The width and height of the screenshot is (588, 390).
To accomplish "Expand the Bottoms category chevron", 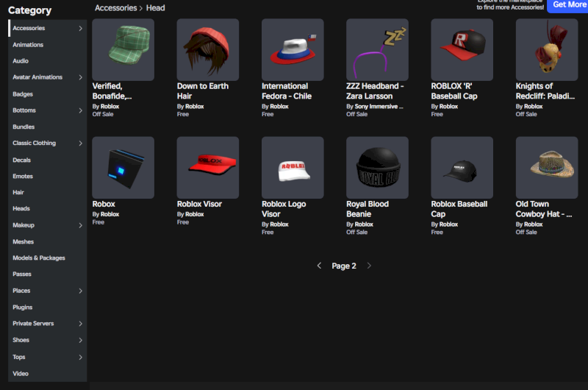I will point(81,110).
